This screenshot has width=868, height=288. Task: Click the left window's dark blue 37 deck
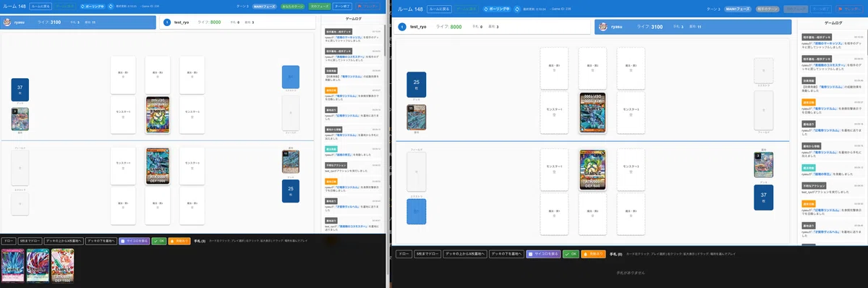pos(20,90)
